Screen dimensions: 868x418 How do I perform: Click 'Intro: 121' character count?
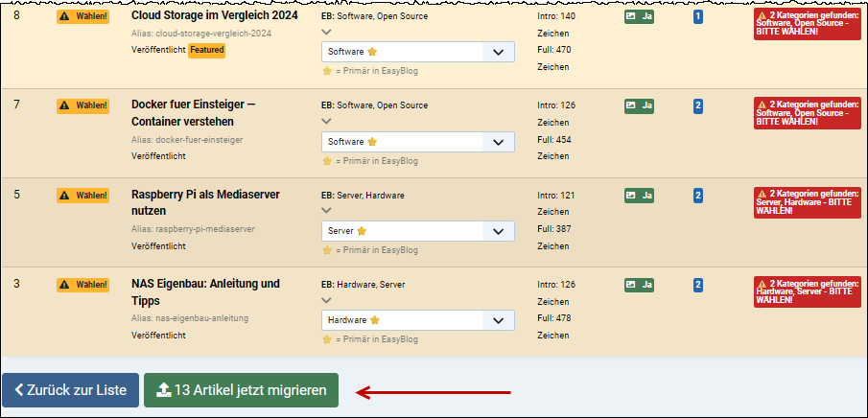tap(556, 195)
